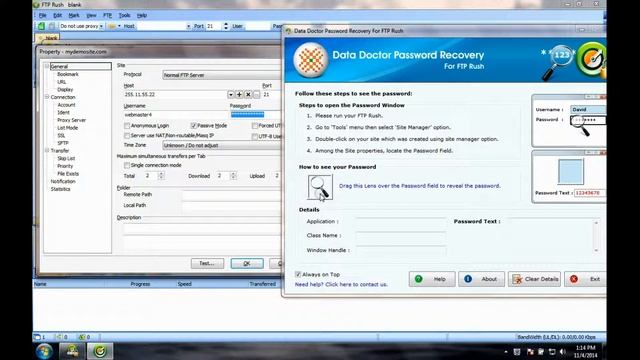The width and height of the screenshot is (640, 360).
Task: Click the About button
Action: point(481,279)
